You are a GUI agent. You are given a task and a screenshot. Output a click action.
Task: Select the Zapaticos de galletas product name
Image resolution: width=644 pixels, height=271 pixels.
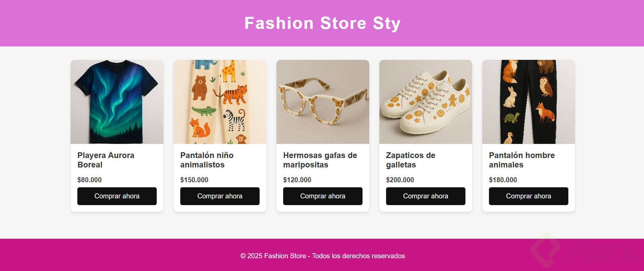411,160
